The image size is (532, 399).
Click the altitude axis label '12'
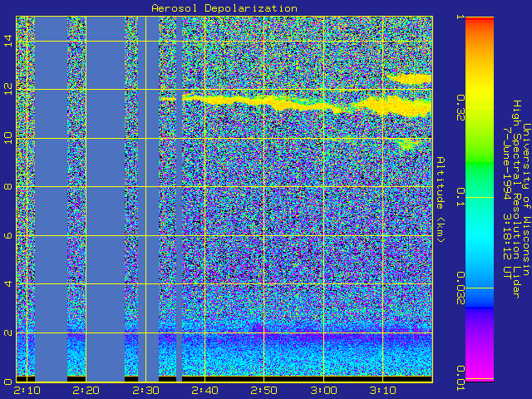click(x=8, y=89)
